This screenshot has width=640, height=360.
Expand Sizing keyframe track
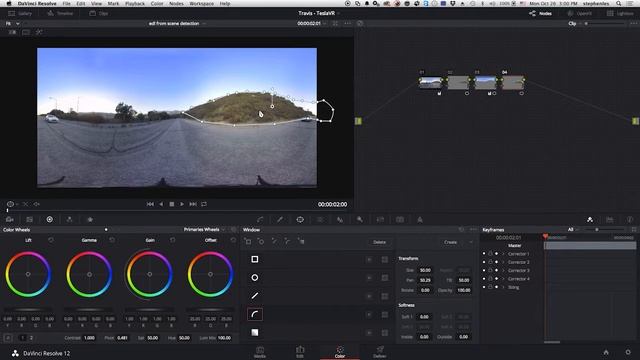(503, 287)
